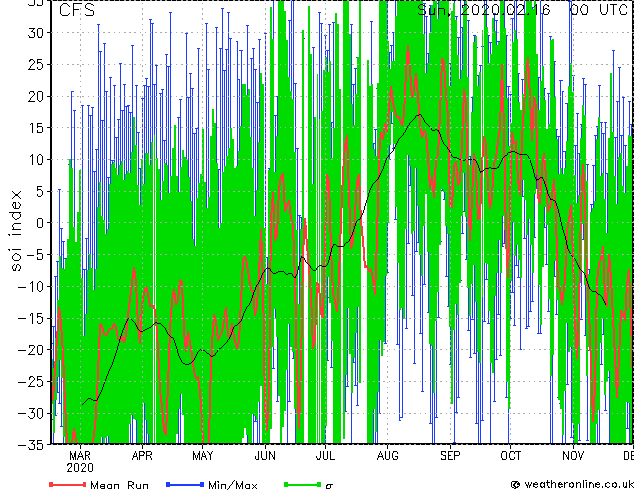Click the 'soi index' y-axis label
634x490 pixels.
click(x=15, y=230)
